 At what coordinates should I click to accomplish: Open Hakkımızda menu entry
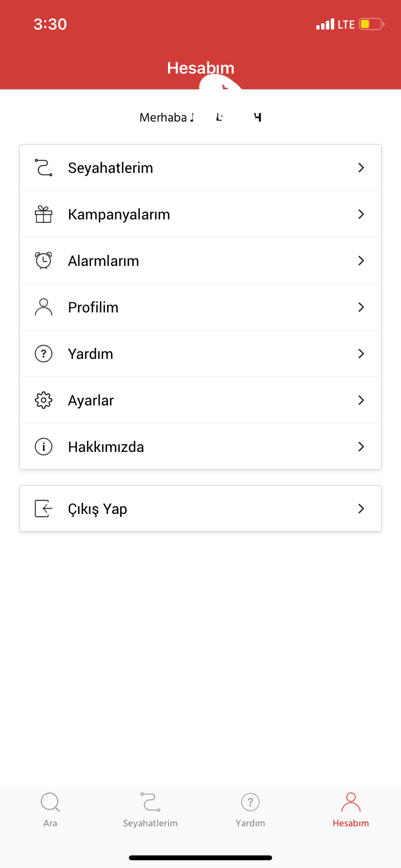point(200,447)
